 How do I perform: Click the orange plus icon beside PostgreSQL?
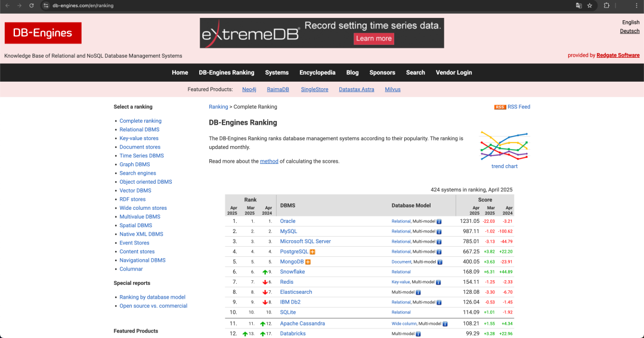point(312,252)
